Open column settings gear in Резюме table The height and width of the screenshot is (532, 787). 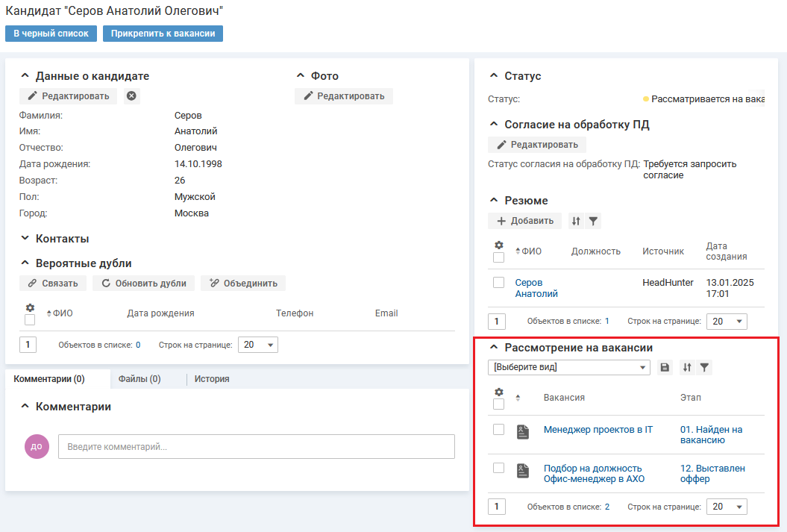pos(499,245)
